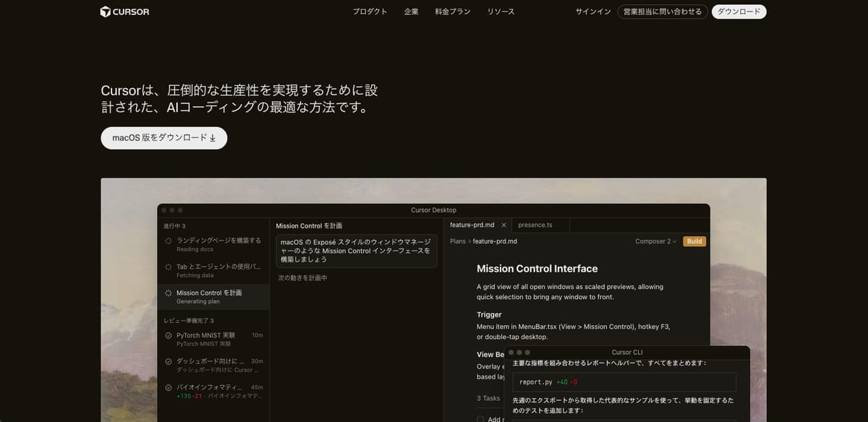Click feature-prd.md in the breadcrumb
The image size is (868, 422).
(x=495, y=241)
